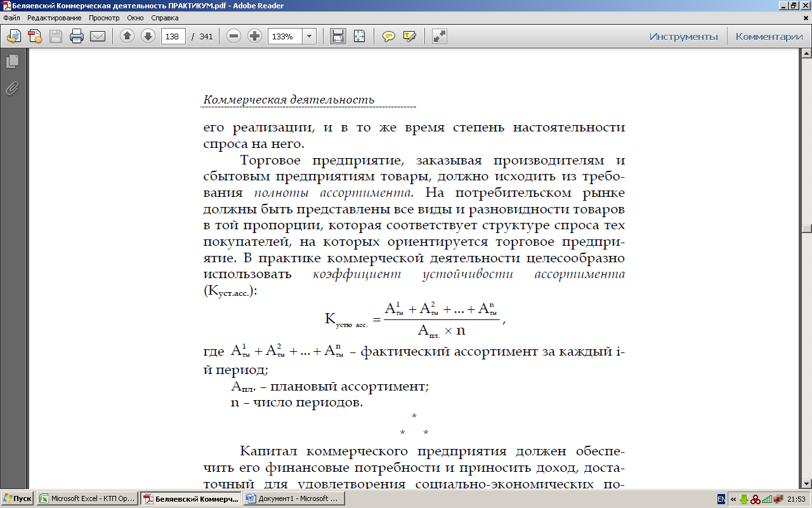The height and width of the screenshot is (508, 812).
Task: Switch to Документ1 Microsoft Word taskbar item
Action: tap(294, 498)
